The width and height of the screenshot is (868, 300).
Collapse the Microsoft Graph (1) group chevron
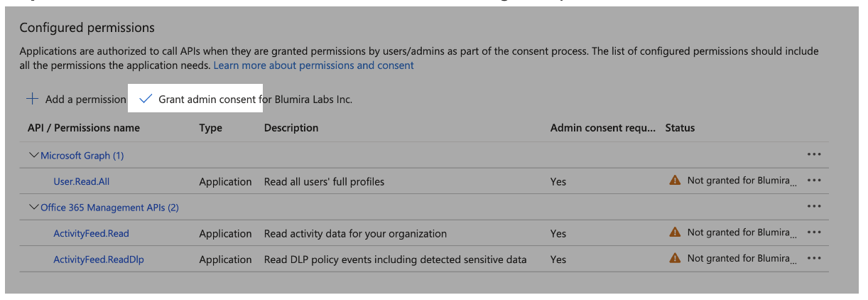click(33, 155)
